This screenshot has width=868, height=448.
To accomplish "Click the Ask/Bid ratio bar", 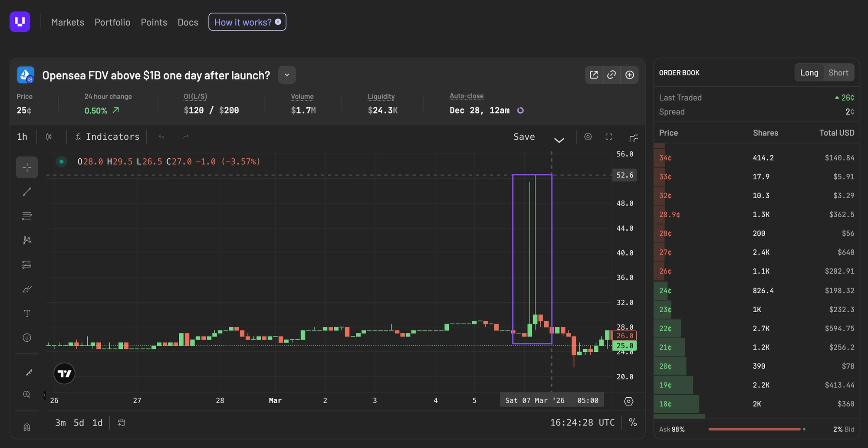I will click(x=757, y=429).
